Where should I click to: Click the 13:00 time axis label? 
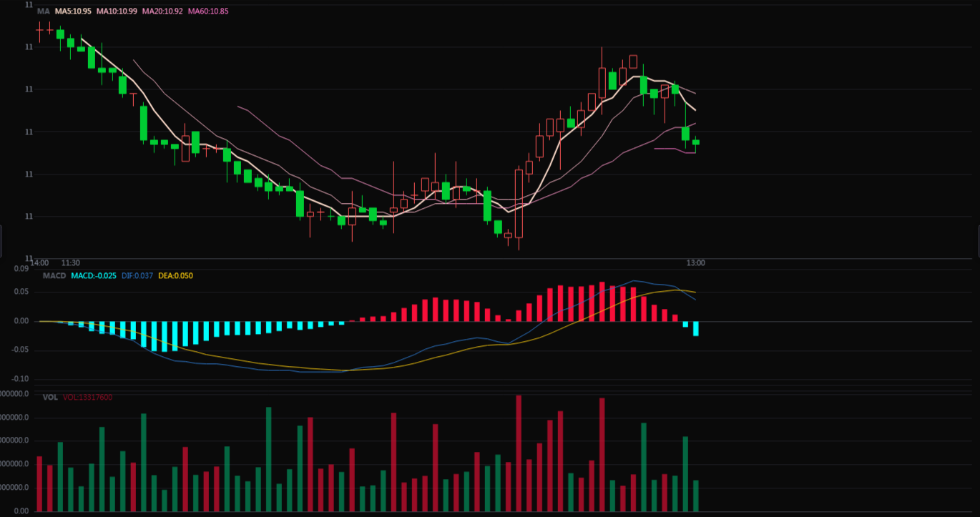click(x=696, y=263)
